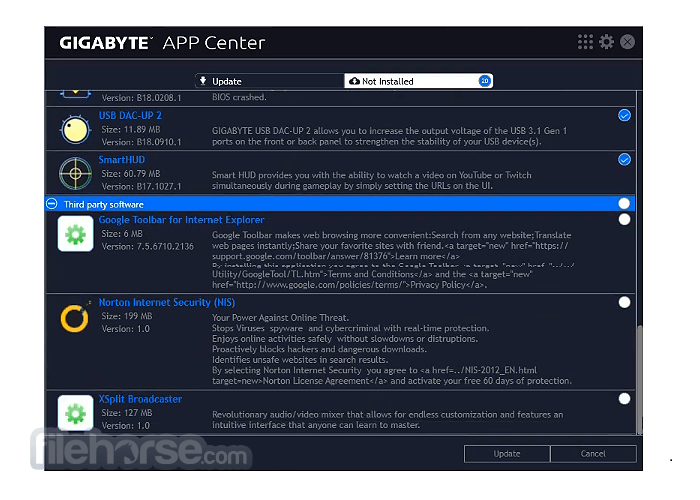The height and width of the screenshot is (500, 700).
Task: Close the APP Center window
Action: [x=627, y=42]
